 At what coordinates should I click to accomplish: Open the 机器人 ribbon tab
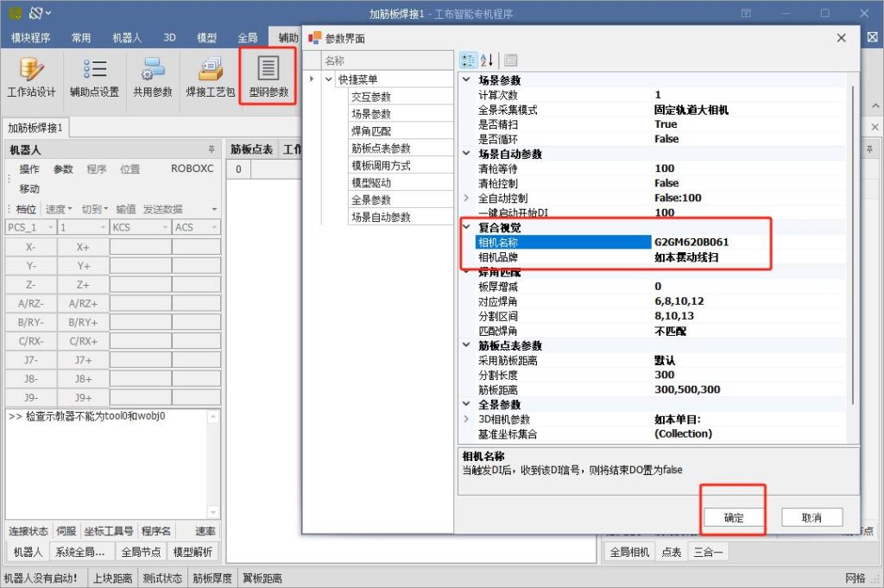coord(127,38)
